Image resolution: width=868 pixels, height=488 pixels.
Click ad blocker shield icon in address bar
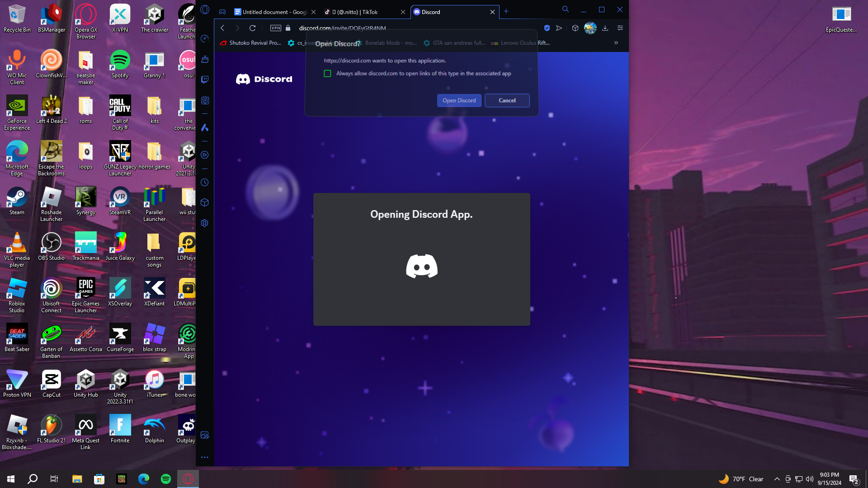click(547, 28)
